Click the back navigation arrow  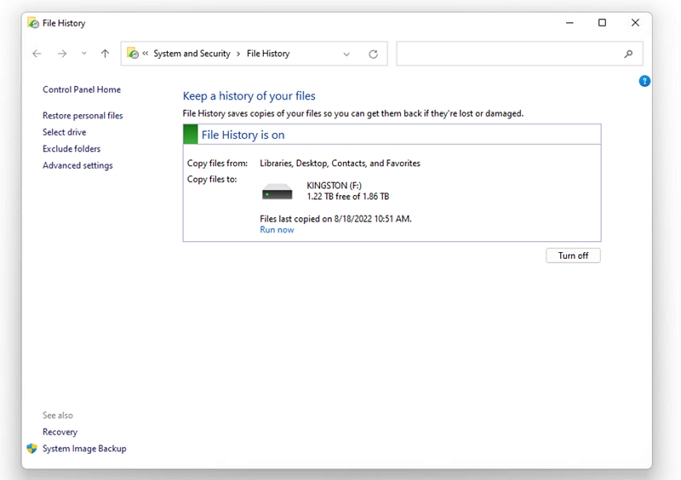click(x=37, y=53)
